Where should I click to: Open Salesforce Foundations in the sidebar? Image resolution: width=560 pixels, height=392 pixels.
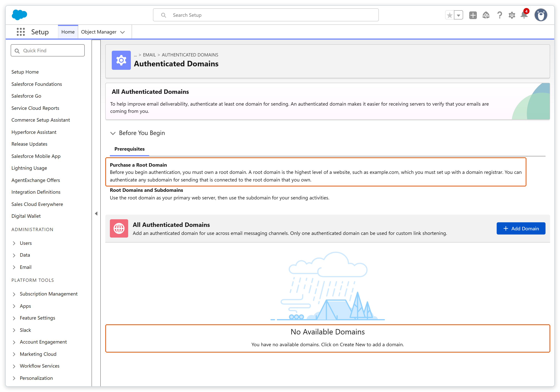pyautogui.click(x=37, y=84)
